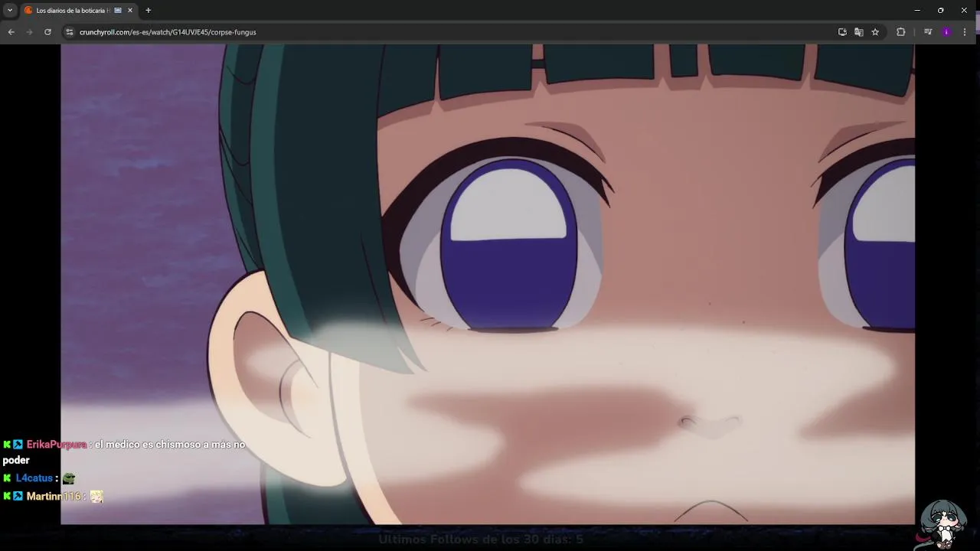Click the Ultimos Follows de los 30 dias text
This screenshot has width=980, height=551.
[481, 540]
